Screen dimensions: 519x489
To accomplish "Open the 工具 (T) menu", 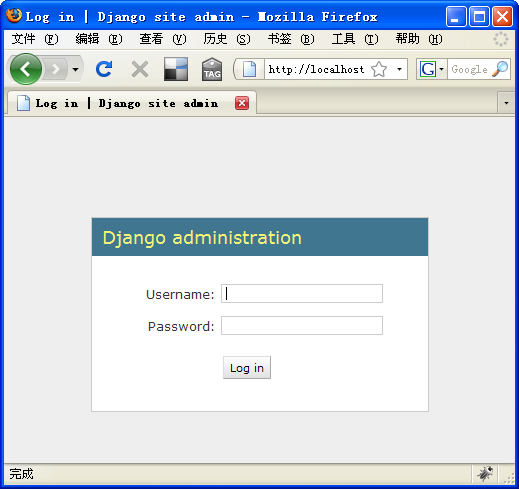I will coord(355,39).
